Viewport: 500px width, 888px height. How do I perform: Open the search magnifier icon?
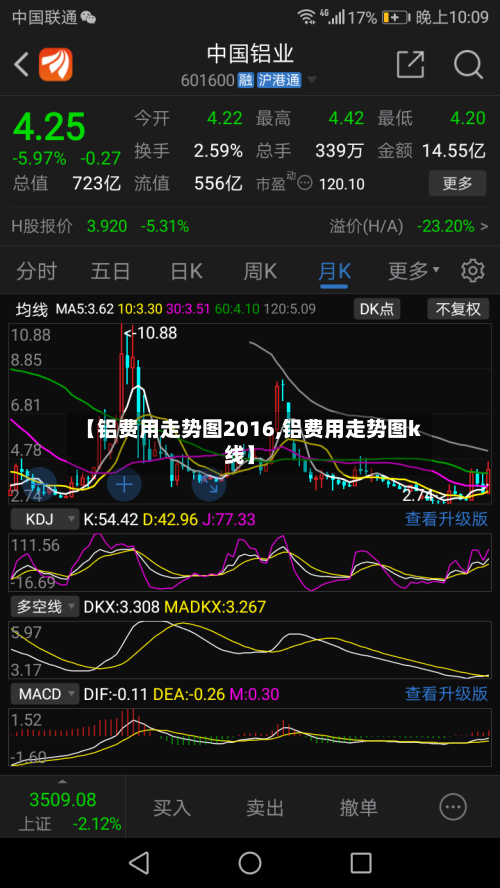(x=468, y=65)
